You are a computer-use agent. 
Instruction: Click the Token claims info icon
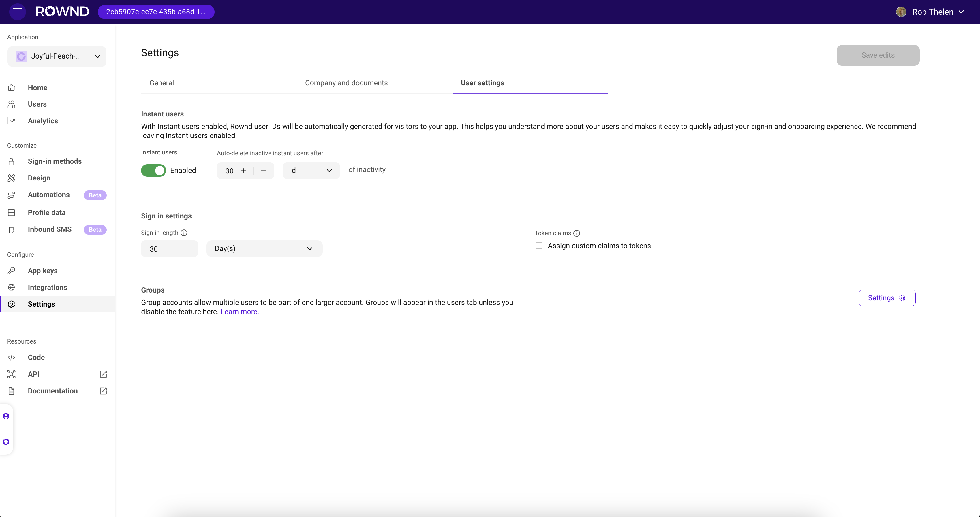coord(577,233)
